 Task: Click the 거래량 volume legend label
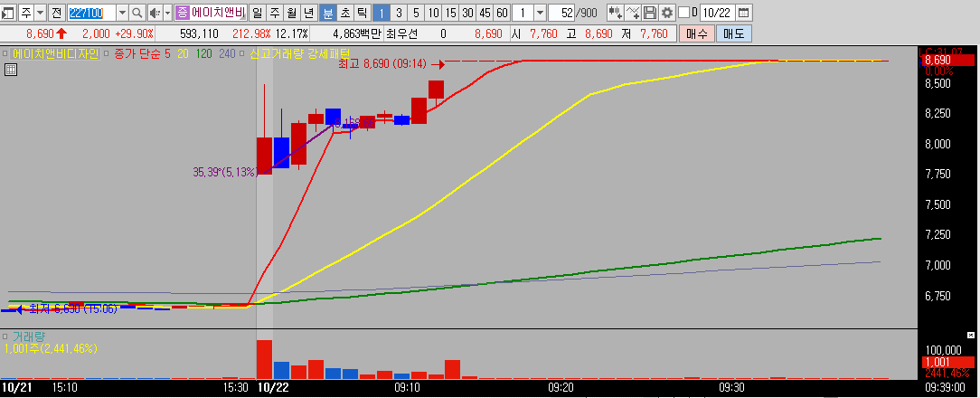(29, 336)
